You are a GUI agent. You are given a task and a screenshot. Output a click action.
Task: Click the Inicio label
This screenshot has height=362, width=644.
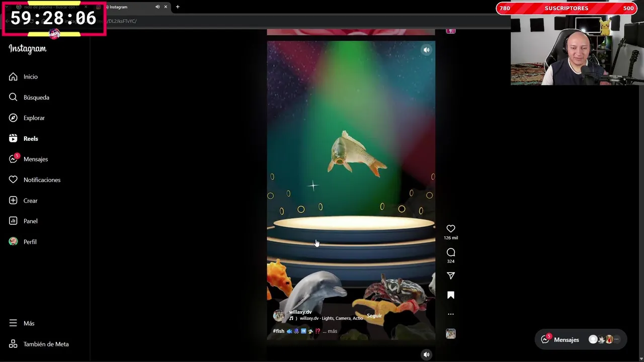[x=31, y=76]
